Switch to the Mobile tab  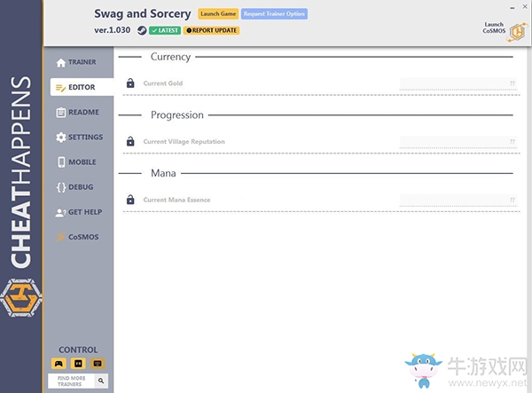click(x=76, y=162)
